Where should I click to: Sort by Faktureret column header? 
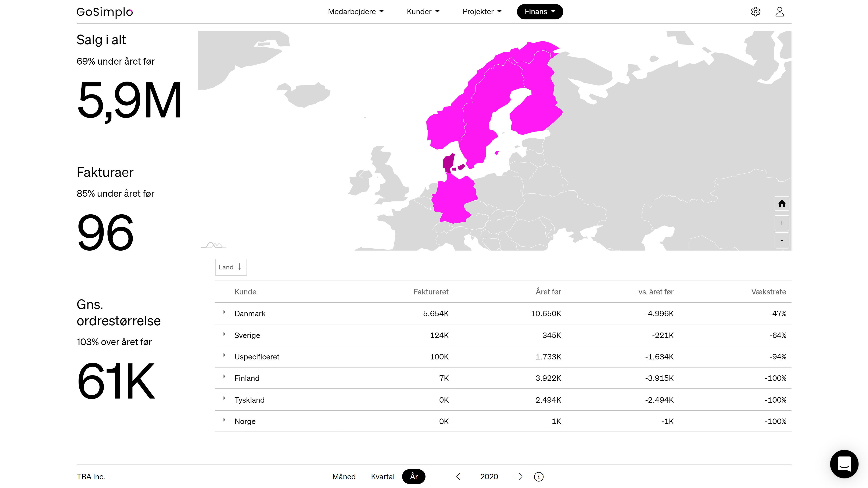pyautogui.click(x=431, y=292)
